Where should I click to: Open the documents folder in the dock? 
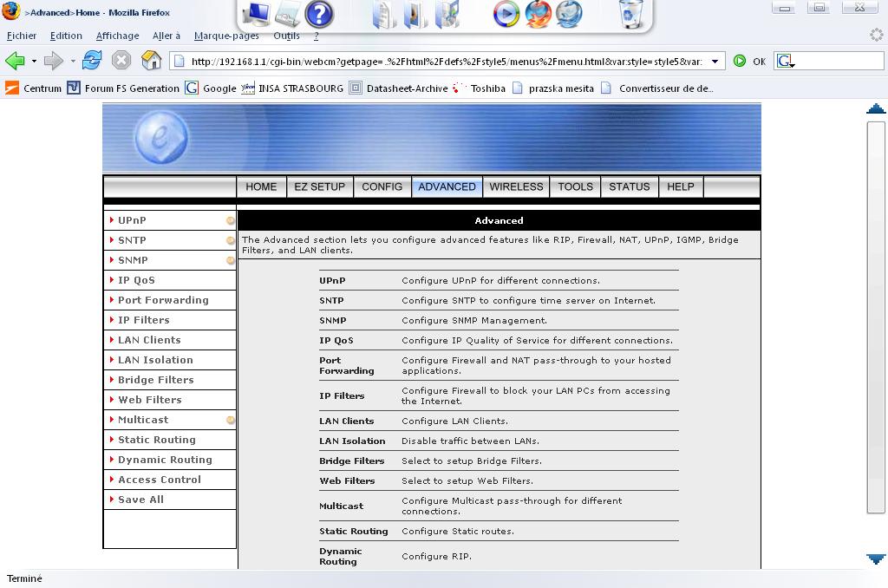384,14
